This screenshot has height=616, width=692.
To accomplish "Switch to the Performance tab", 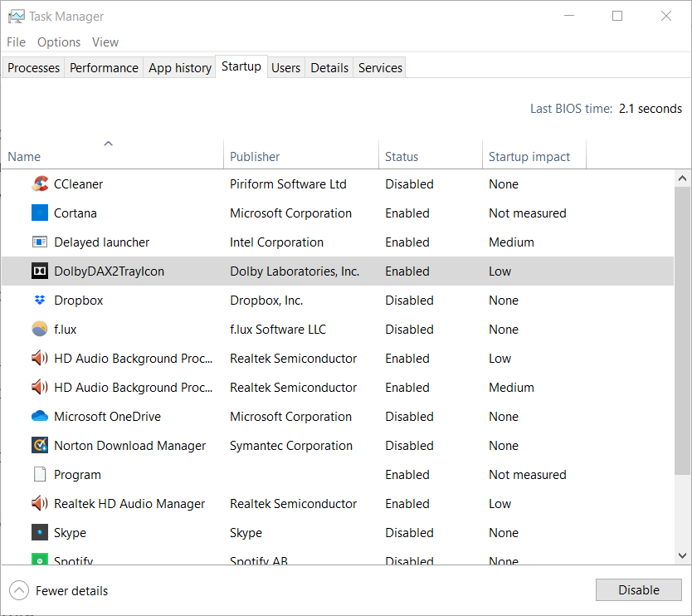I will pos(104,67).
